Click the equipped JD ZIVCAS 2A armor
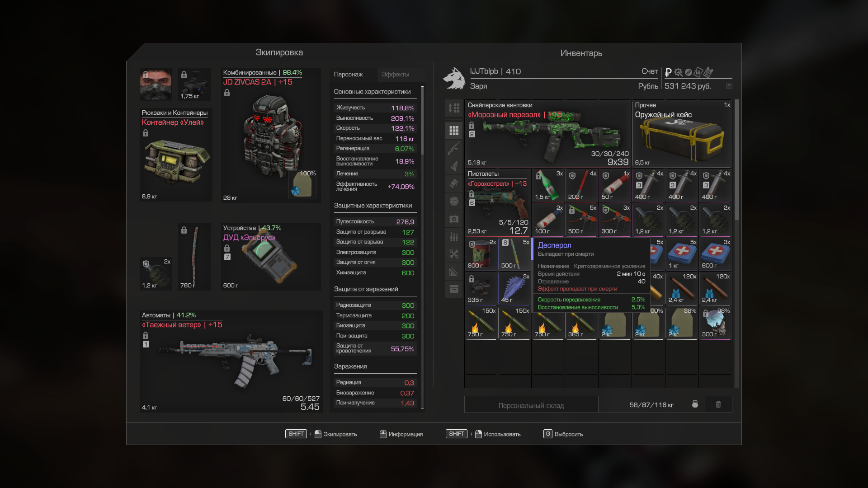The width and height of the screenshot is (868, 488). [x=270, y=135]
